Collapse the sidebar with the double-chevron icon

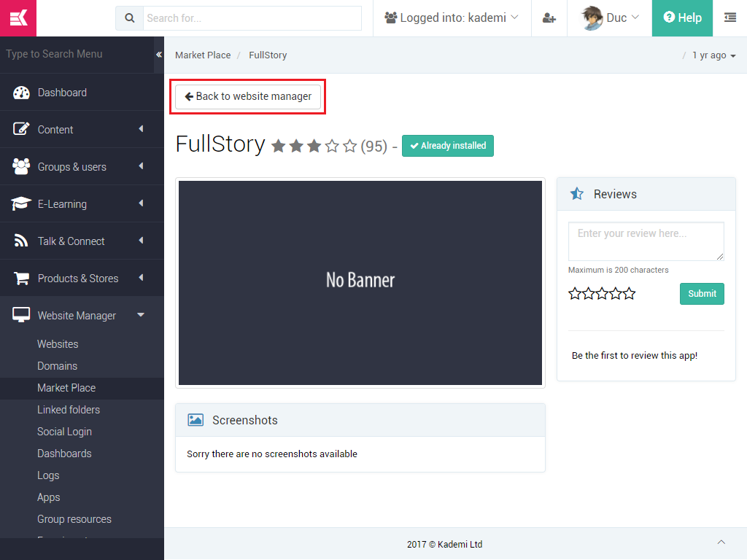(x=158, y=54)
